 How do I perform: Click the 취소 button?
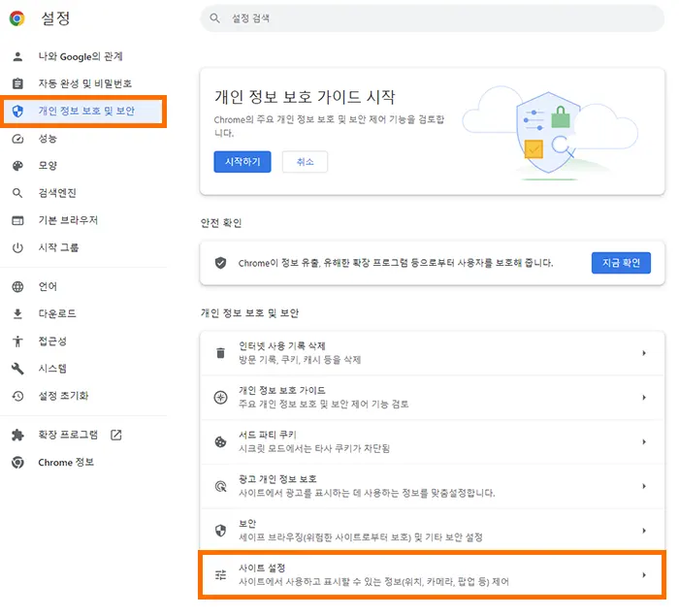[x=305, y=162]
